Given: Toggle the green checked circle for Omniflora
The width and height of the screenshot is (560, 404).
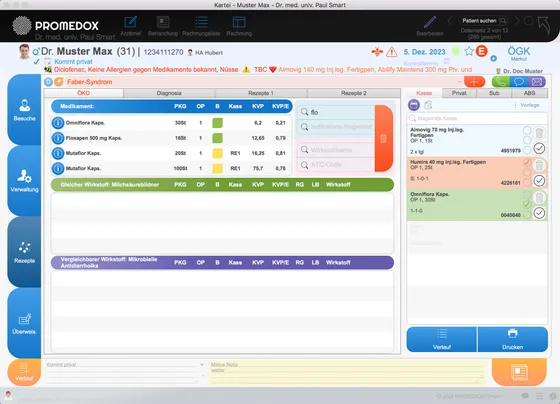Looking at the screenshot, I should pos(527,204).
